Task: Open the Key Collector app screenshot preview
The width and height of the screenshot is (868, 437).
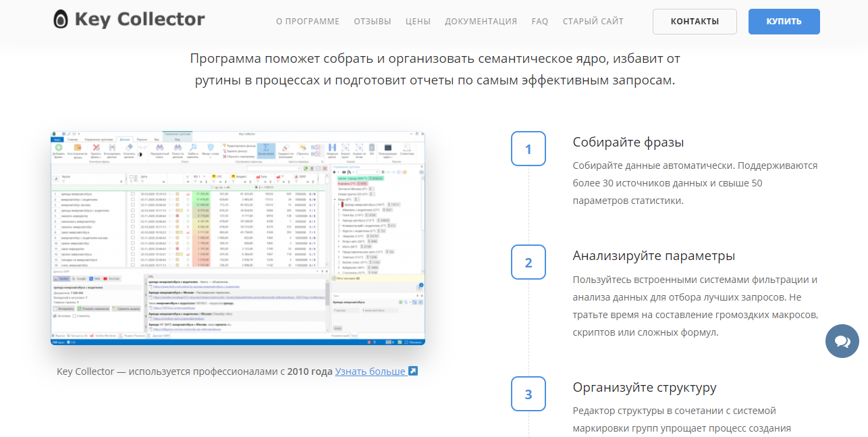Action: pyautogui.click(x=238, y=238)
